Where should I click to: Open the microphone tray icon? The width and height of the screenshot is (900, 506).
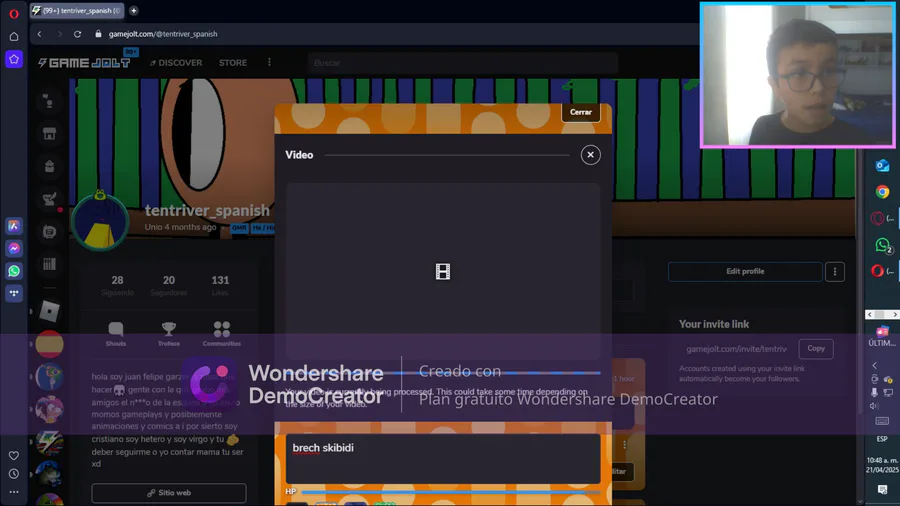point(874,392)
